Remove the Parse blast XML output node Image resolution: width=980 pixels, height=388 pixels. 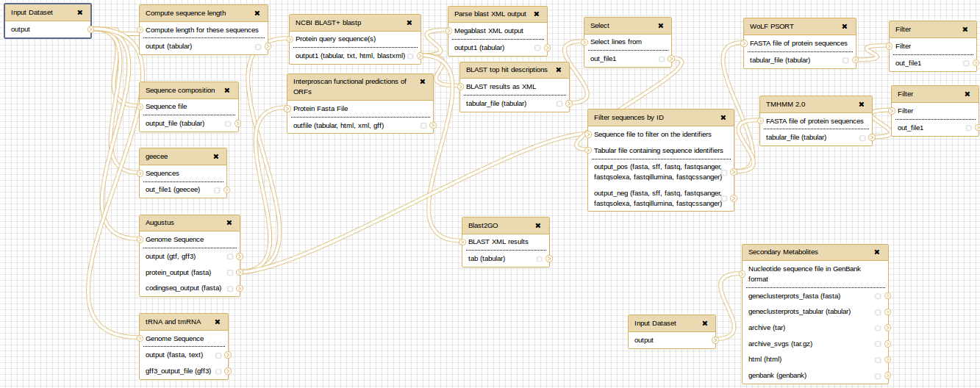click(x=536, y=14)
